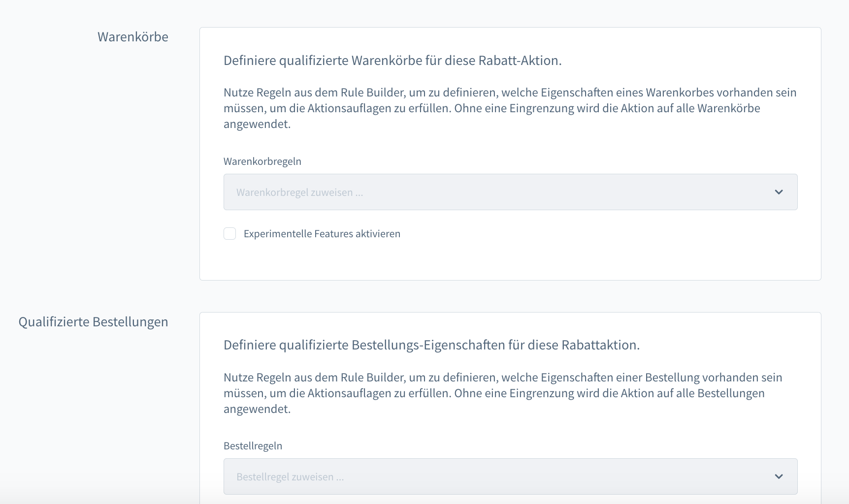Click the 'Warenkorbregeln' field label

[x=262, y=161]
